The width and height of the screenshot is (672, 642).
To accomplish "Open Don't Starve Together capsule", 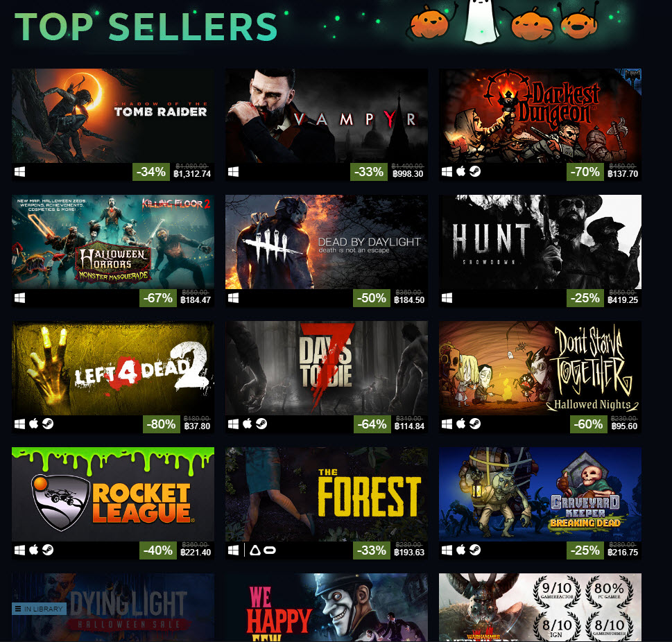I will [540, 368].
